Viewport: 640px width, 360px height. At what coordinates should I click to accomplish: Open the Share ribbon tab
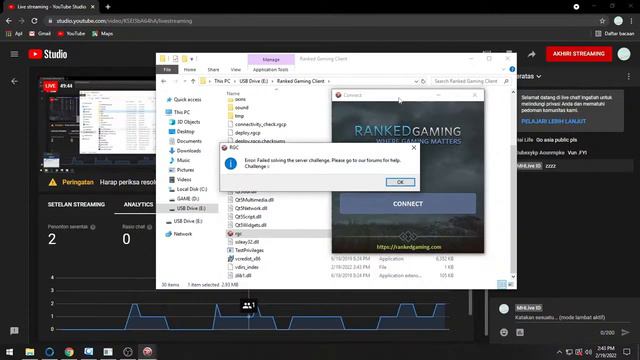pos(213,70)
